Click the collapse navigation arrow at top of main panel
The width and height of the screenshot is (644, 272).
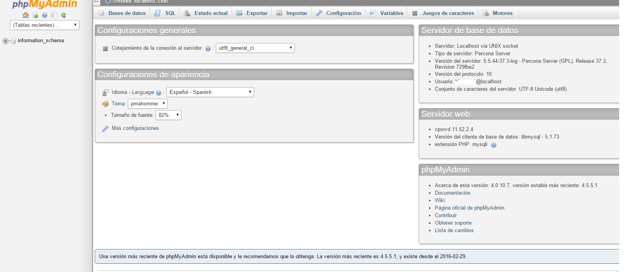point(97,2)
